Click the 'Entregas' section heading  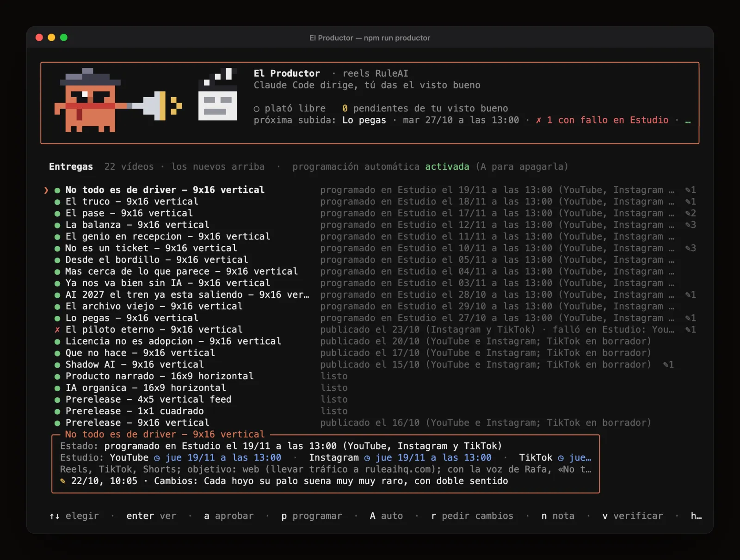pyautogui.click(x=71, y=166)
